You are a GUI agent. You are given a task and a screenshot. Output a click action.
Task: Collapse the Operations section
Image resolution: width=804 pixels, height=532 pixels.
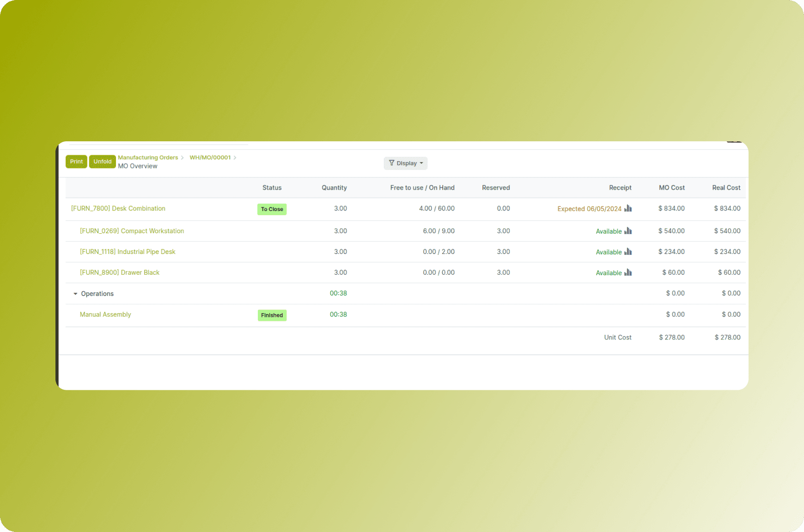tap(75, 294)
